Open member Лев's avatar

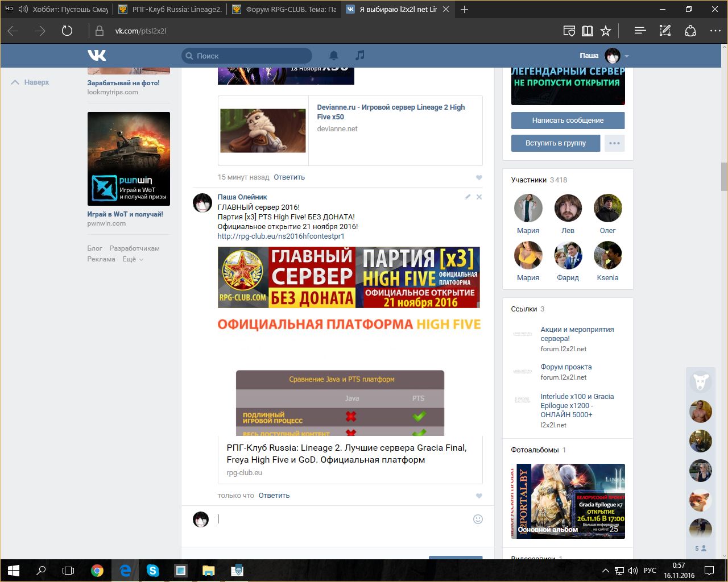pyautogui.click(x=568, y=208)
